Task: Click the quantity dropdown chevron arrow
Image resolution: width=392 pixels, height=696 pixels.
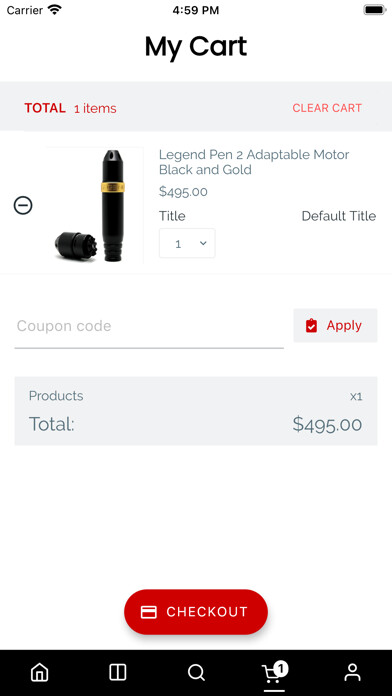Action: tap(203, 243)
